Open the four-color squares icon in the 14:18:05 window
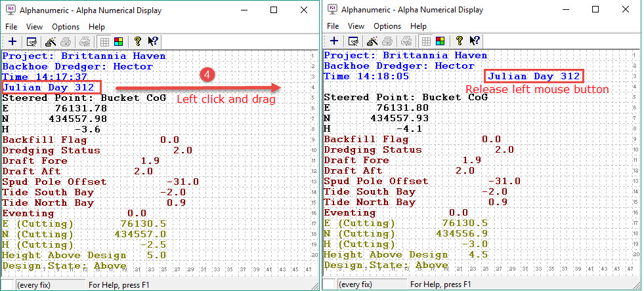The width and height of the screenshot is (644, 291). coord(440,41)
